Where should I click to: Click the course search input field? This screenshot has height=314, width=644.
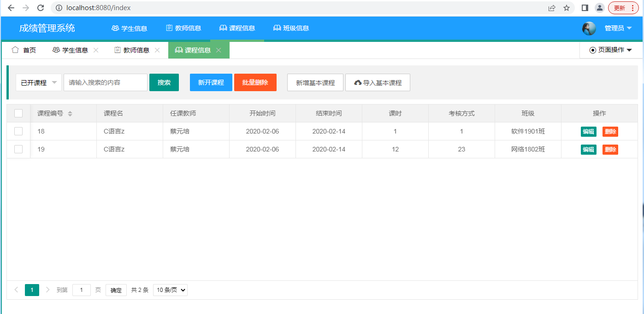click(105, 82)
